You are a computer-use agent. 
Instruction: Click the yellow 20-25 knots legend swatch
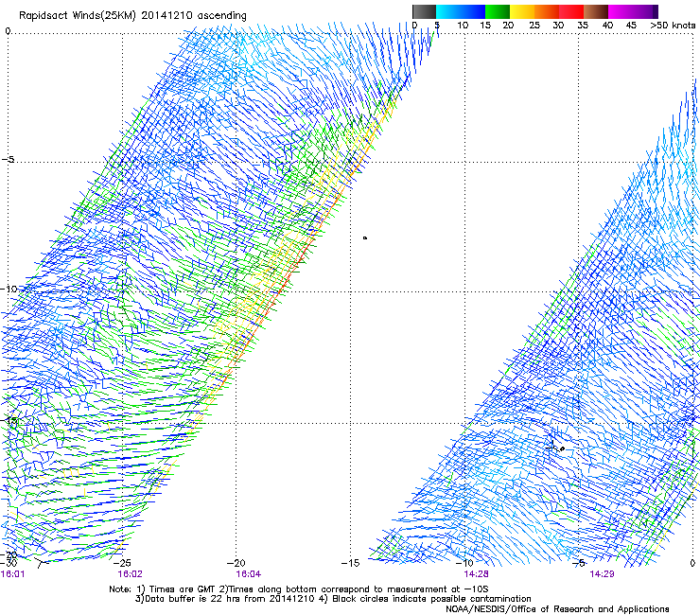coord(522,11)
